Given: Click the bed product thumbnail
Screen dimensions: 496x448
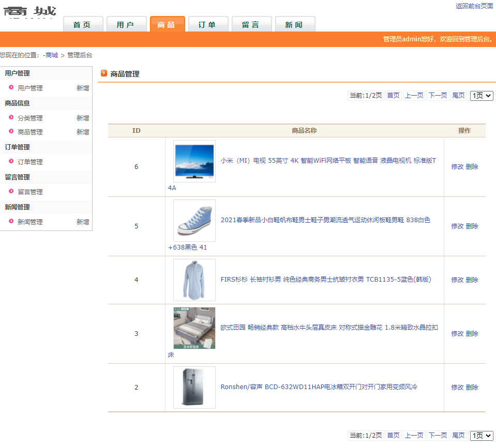Looking at the screenshot, I should click(x=194, y=328).
